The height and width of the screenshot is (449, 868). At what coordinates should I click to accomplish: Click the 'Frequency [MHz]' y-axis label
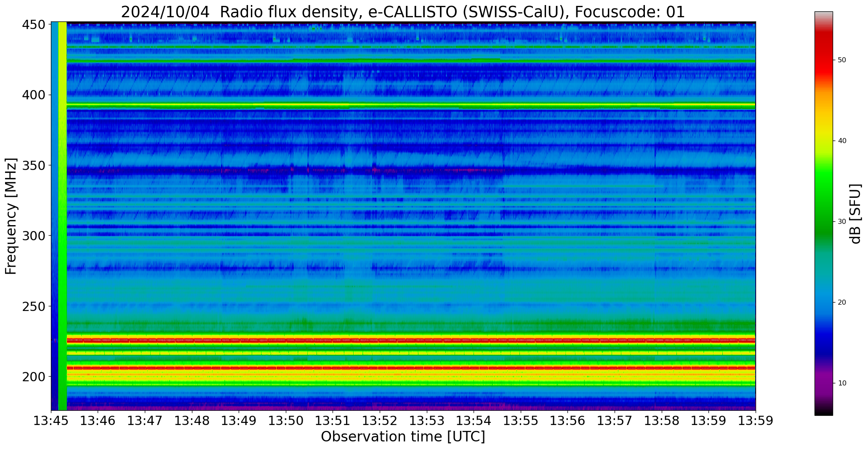point(11,216)
